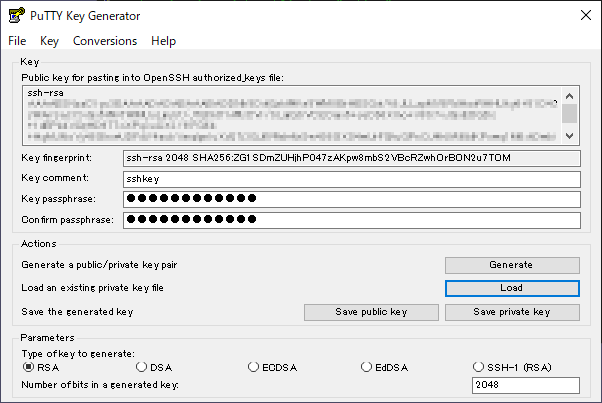
Task: Click the Save public key button
Action: click(x=371, y=312)
